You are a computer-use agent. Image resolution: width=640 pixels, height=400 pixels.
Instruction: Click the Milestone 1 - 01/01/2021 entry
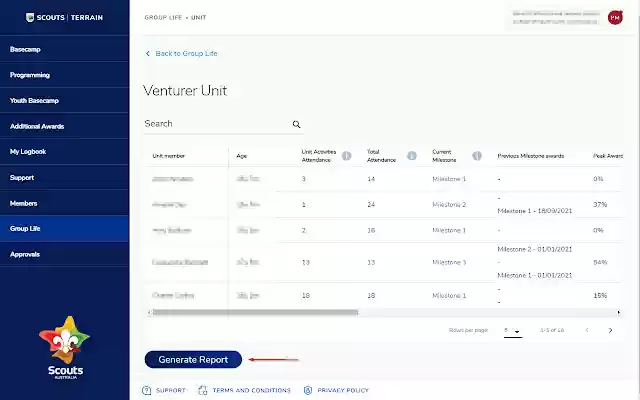(x=534, y=276)
